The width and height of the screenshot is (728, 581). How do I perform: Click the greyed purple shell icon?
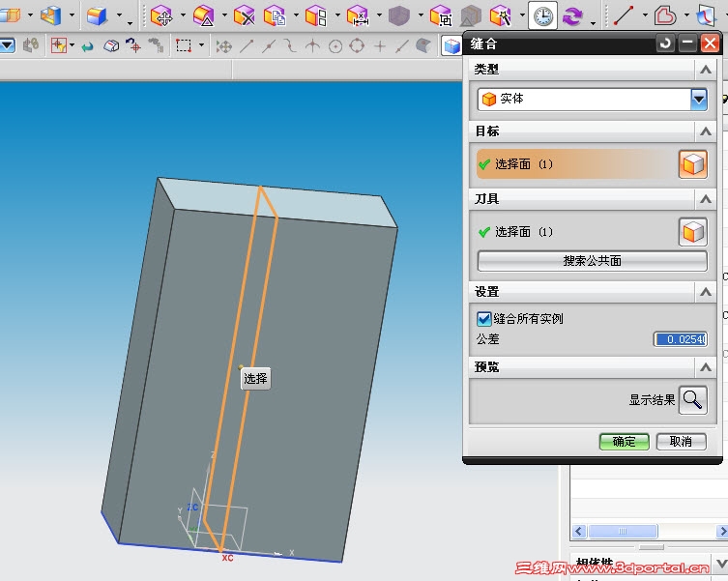click(x=399, y=15)
